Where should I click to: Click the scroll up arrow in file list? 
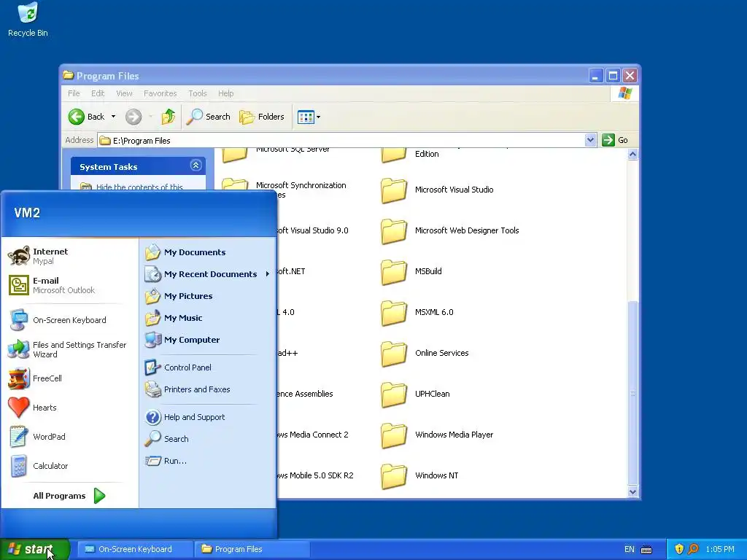(632, 155)
